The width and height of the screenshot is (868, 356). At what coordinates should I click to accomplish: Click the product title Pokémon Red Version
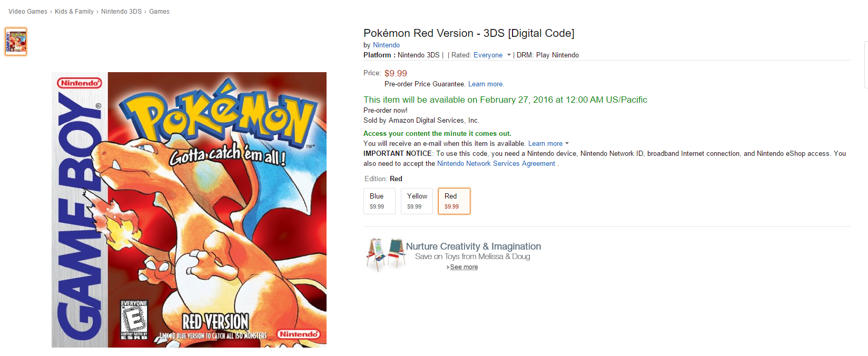click(469, 33)
